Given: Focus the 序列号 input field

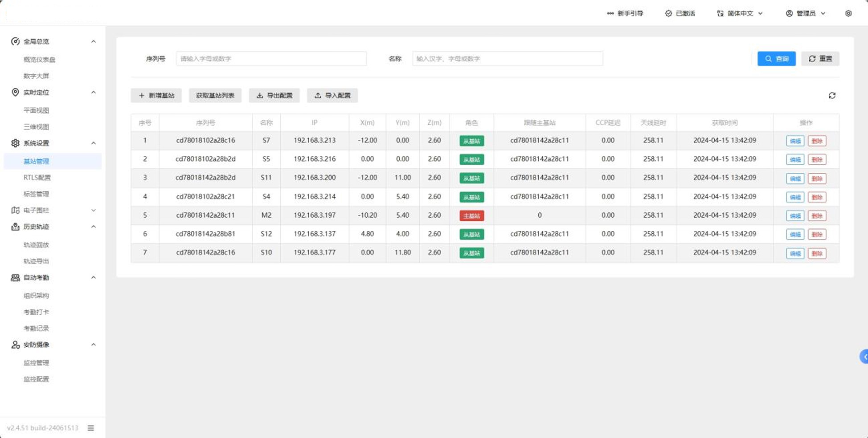Looking at the screenshot, I should [271, 59].
